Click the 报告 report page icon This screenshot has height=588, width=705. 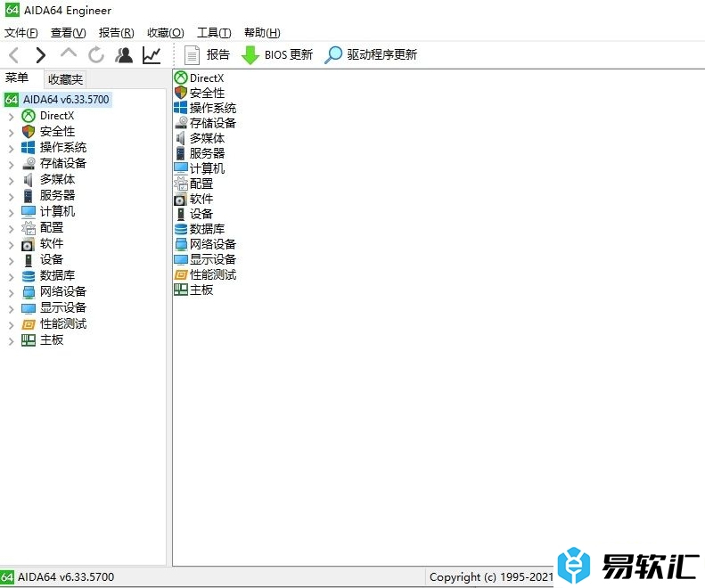coord(192,55)
